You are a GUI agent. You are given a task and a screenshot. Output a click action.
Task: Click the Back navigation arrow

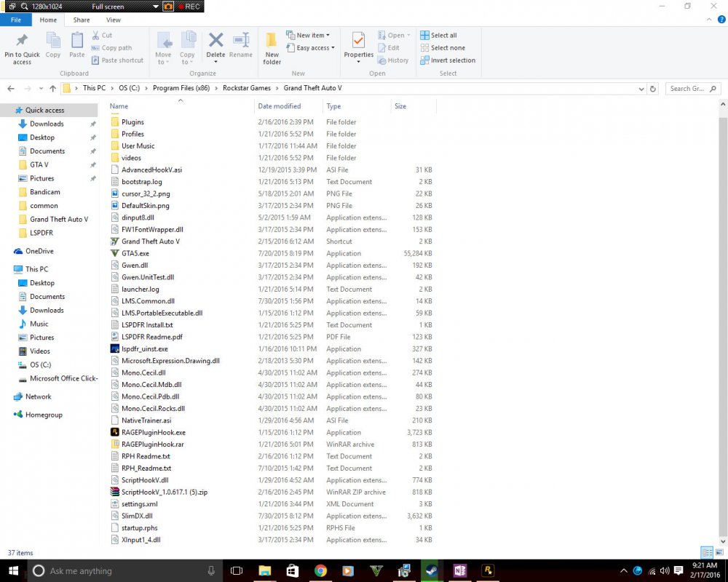pos(11,88)
